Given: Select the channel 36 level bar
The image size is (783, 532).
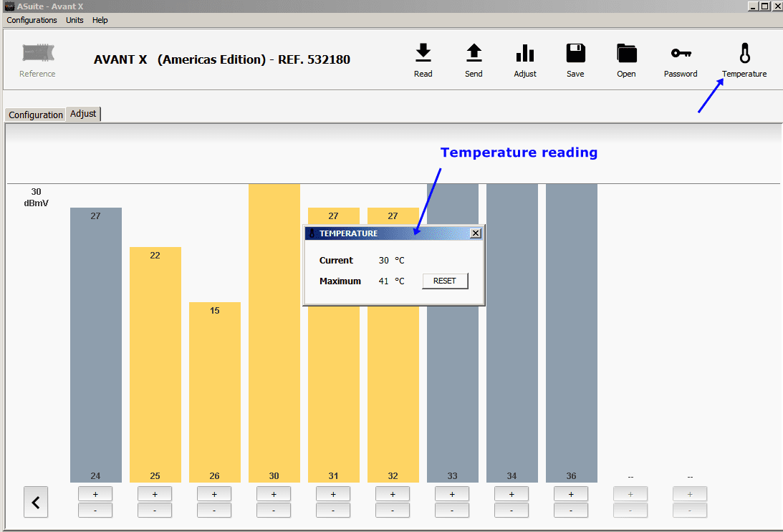Looking at the screenshot, I should (571, 333).
